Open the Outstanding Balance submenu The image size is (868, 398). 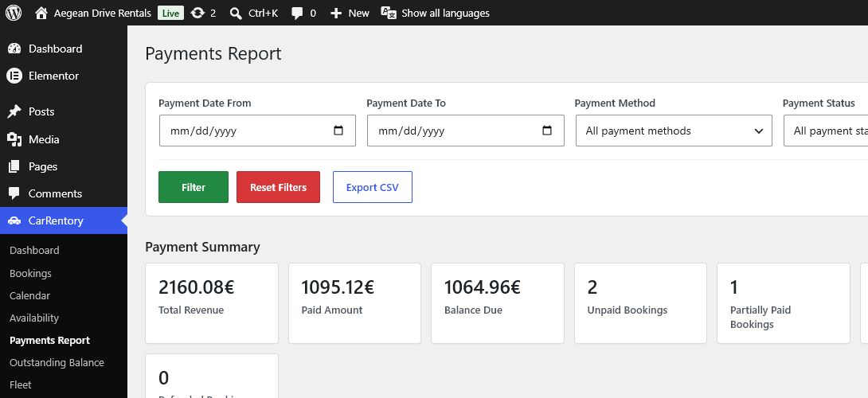57,362
